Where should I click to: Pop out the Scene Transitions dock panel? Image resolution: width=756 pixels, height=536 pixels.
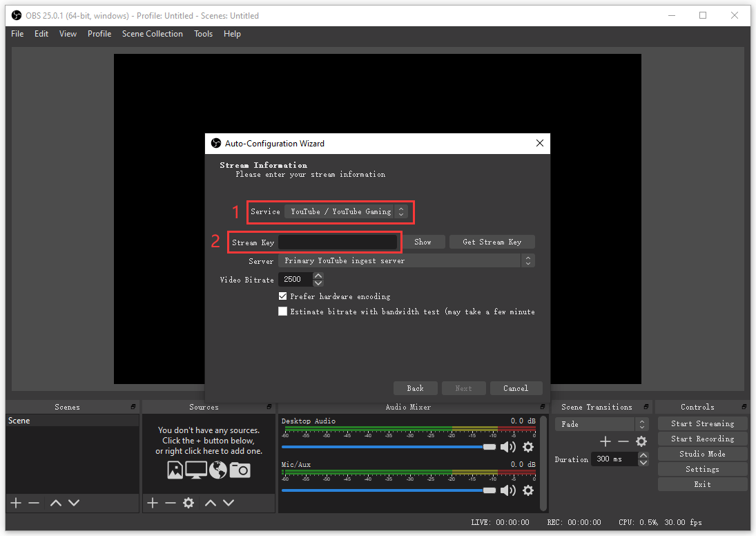coord(646,407)
